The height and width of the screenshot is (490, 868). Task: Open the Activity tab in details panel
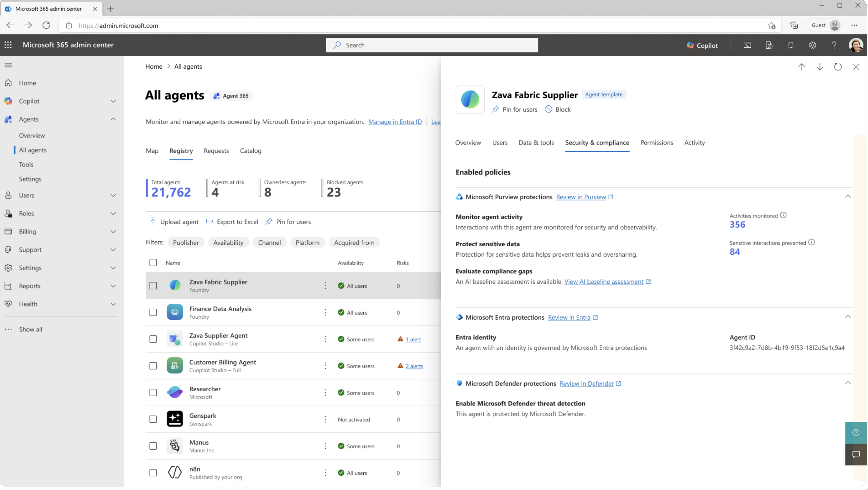(695, 143)
